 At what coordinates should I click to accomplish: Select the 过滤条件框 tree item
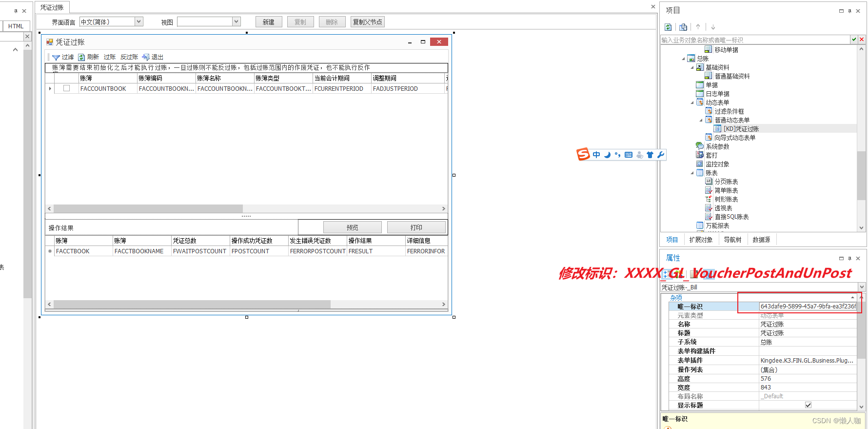[729, 111]
